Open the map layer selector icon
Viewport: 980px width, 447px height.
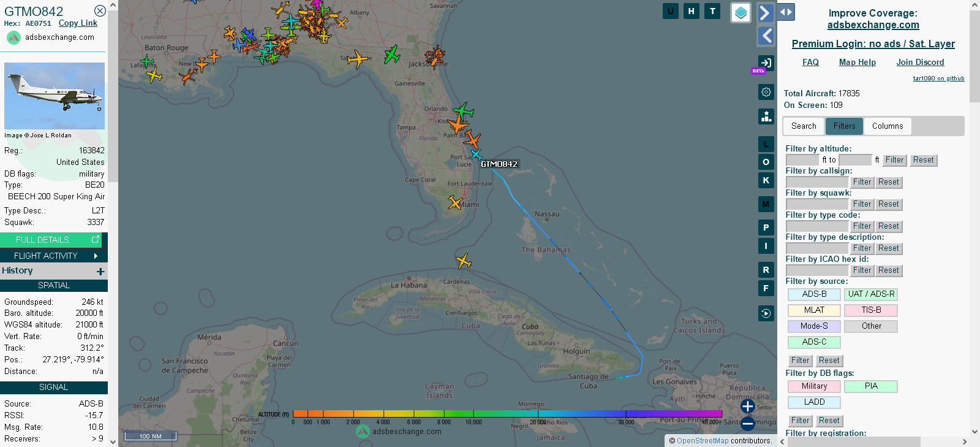click(741, 12)
